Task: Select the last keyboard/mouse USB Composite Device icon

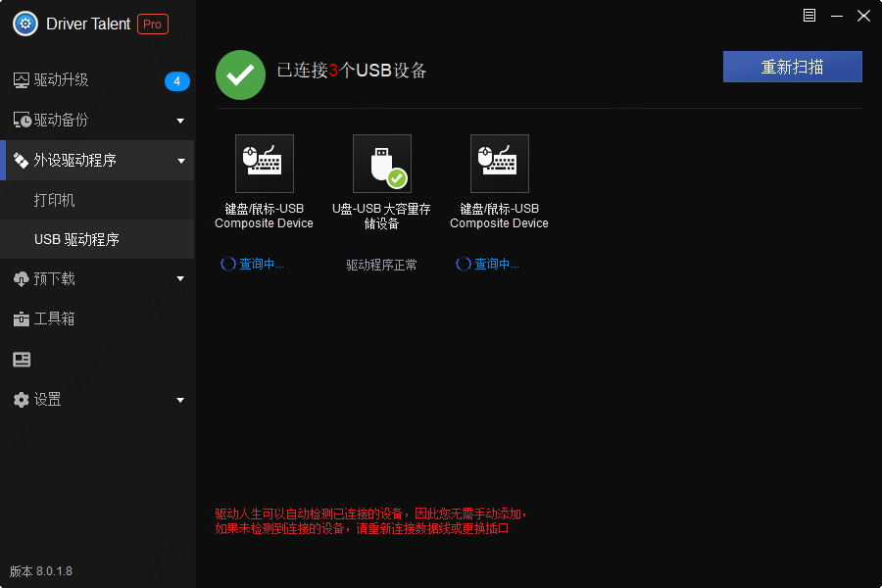Action: click(500, 164)
